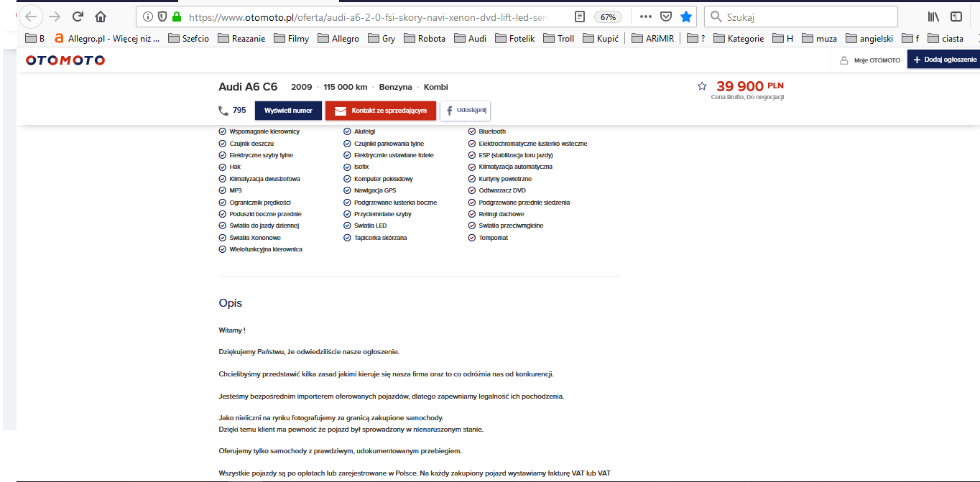Click Wyświetl numer button

pyautogui.click(x=288, y=111)
